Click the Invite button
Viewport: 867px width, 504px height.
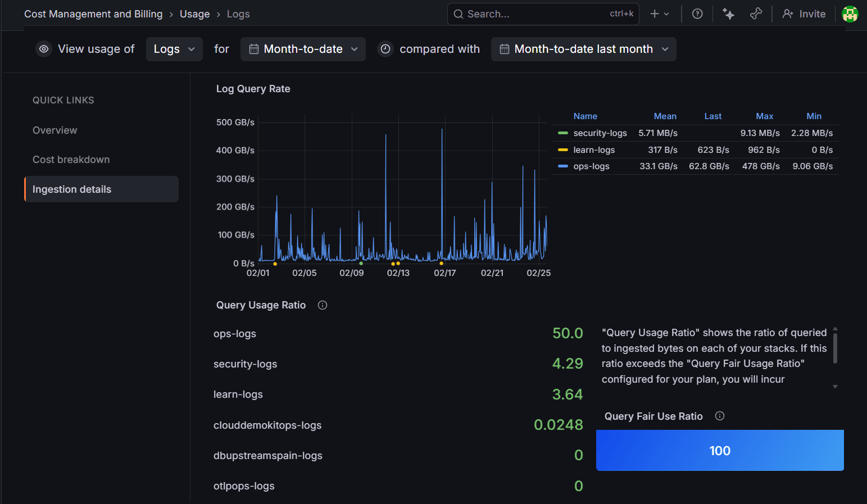[x=804, y=13]
